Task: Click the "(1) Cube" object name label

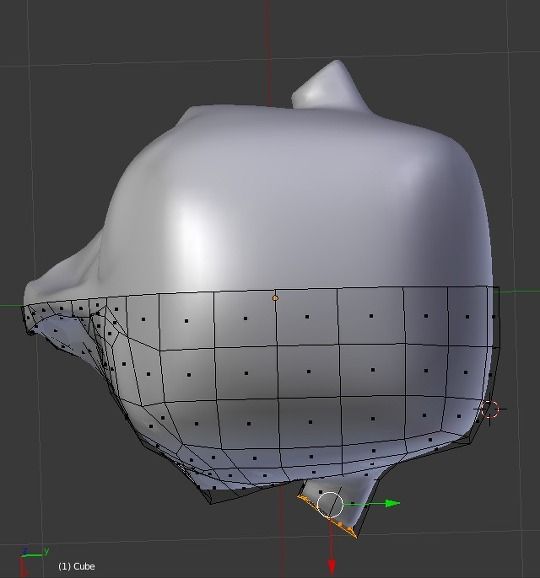Action: click(x=77, y=566)
